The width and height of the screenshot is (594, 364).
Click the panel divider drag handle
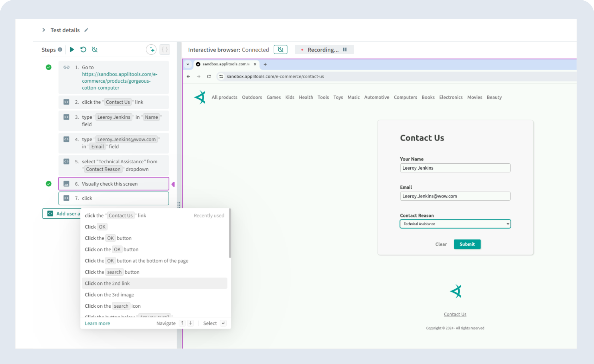(179, 205)
